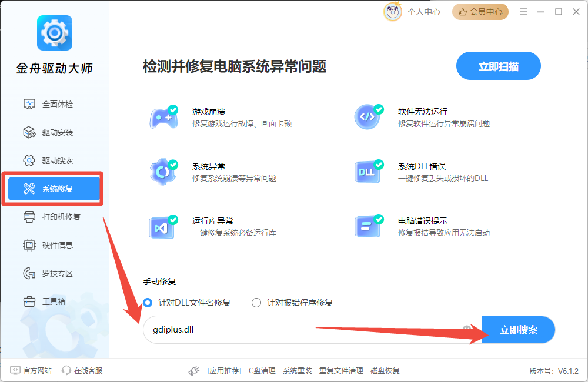Focus the gdiplus.dll input field
This screenshot has width=588, height=382.
[312, 330]
